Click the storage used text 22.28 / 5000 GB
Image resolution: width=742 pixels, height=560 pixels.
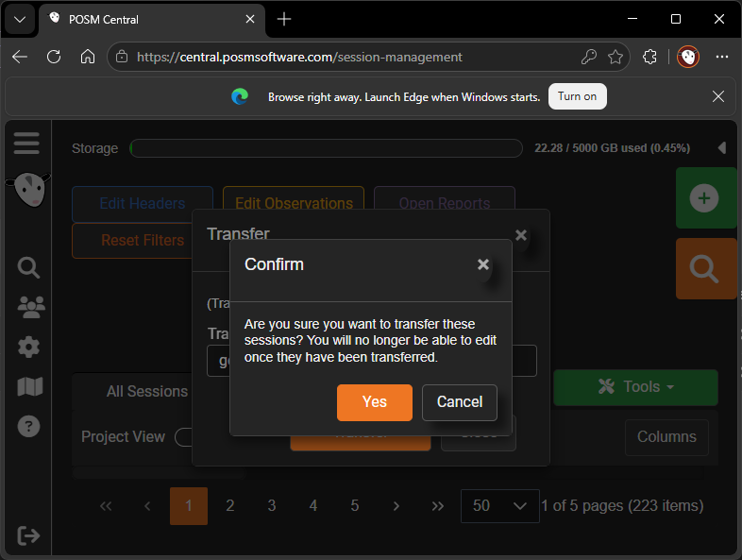click(x=613, y=147)
